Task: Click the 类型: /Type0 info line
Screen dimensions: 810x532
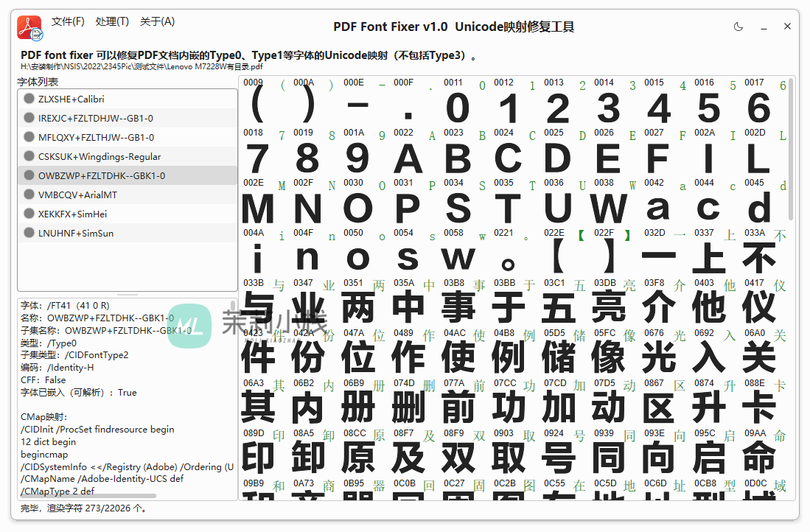Action: tap(49, 343)
